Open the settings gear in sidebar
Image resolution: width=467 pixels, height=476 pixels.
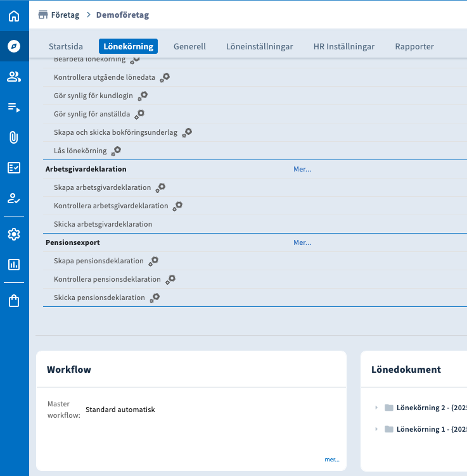(x=14, y=234)
